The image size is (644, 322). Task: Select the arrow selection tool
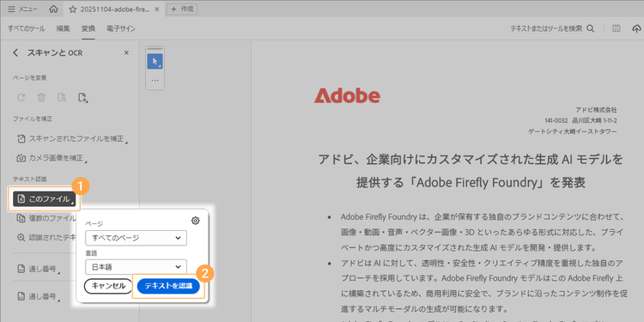click(155, 62)
